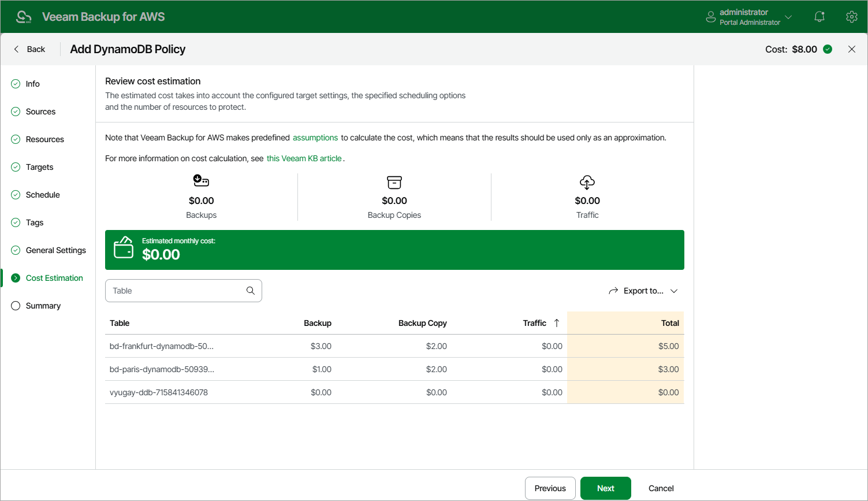The height and width of the screenshot is (501, 868).
Task: Cancel the policy wizard
Action: point(661,488)
